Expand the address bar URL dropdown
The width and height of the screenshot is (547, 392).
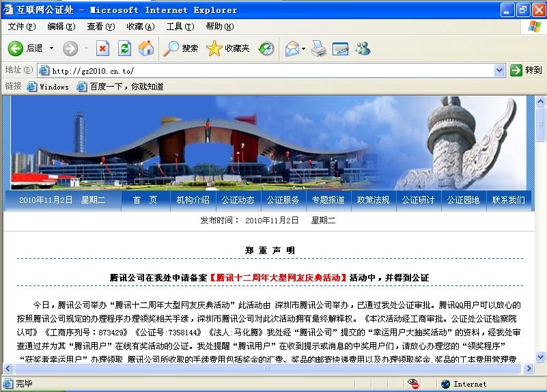point(500,70)
